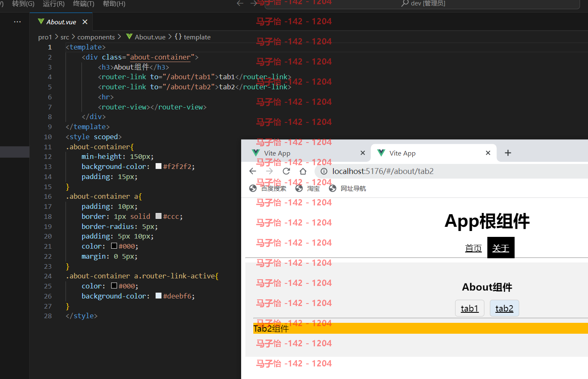Go to the browser home page
The width and height of the screenshot is (588, 379).
click(303, 171)
